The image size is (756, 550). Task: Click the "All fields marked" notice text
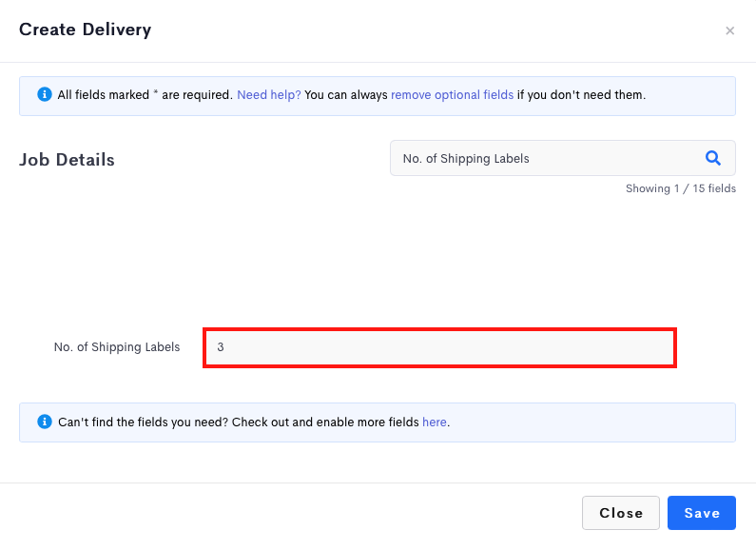pyautogui.click(x=104, y=94)
